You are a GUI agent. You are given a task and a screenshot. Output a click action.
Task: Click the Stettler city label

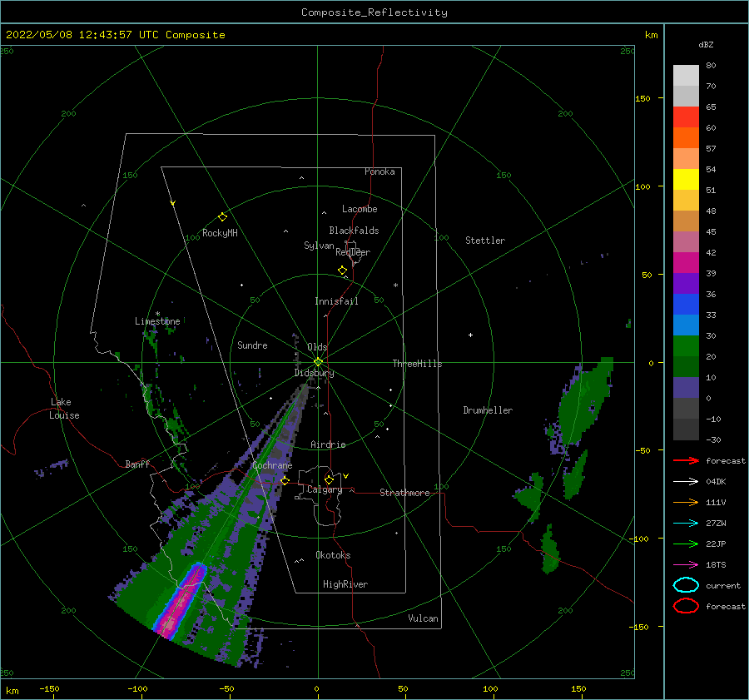click(485, 241)
